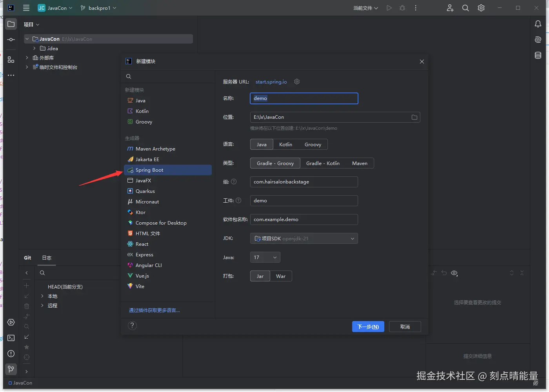Click the Next button

[x=368, y=327]
